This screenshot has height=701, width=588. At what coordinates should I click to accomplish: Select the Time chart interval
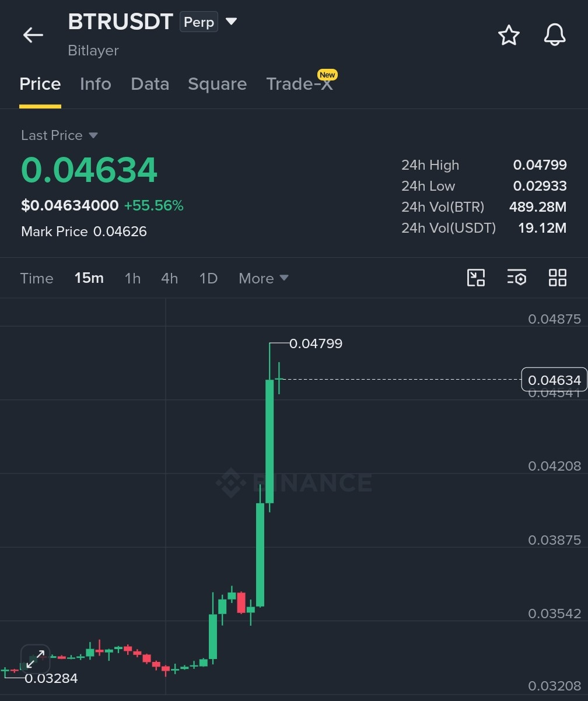(x=37, y=278)
